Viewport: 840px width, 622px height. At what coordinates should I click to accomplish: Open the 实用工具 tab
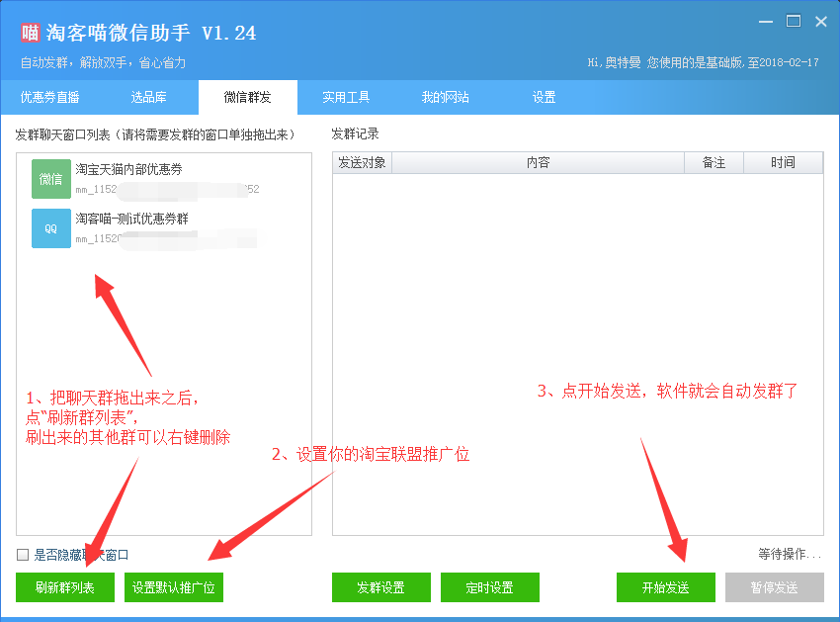pyautogui.click(x=346, y=97)
